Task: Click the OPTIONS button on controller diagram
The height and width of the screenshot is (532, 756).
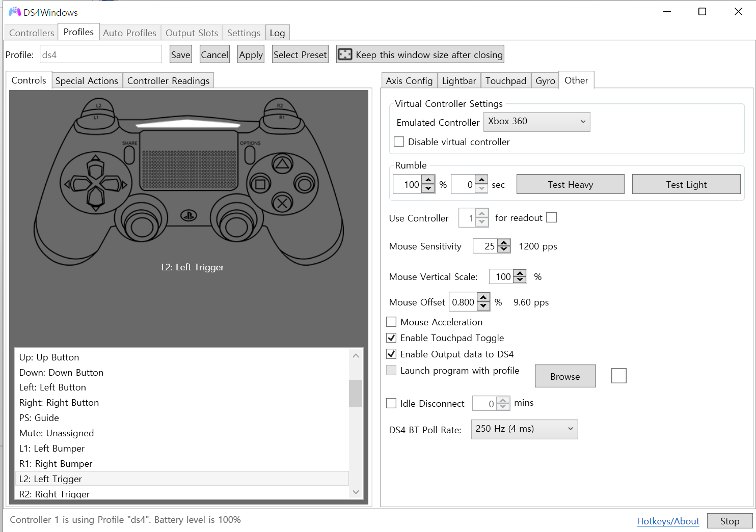Action: click(250, 155)
